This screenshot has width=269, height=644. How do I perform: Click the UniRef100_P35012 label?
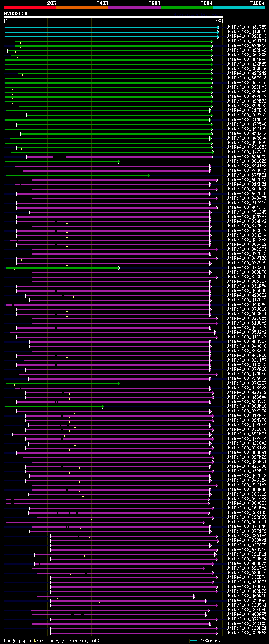(246, 379)
